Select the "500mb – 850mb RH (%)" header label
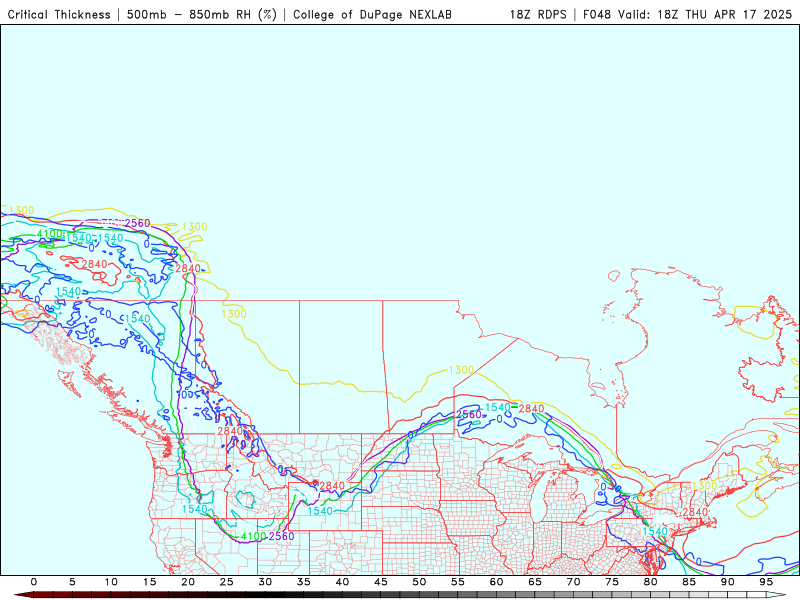 coord(202,15)
